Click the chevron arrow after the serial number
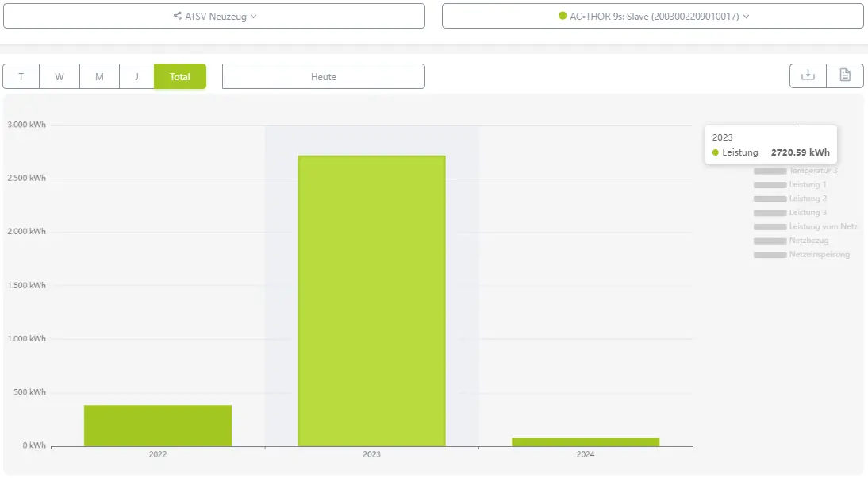The image size is (868, 478). coord(747,17)
